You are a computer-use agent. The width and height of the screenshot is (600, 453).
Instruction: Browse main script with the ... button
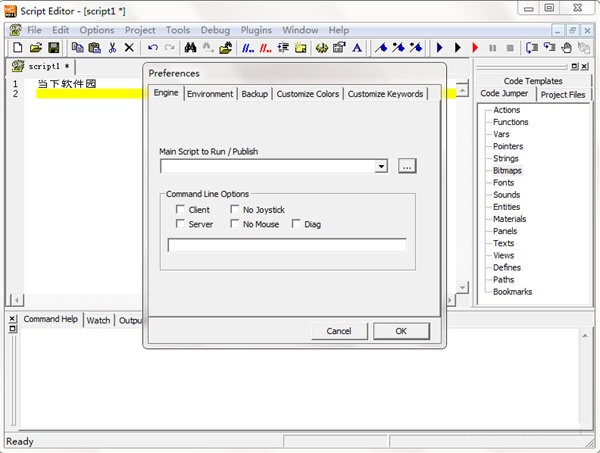pyautogui.click(x=407, y=166)
